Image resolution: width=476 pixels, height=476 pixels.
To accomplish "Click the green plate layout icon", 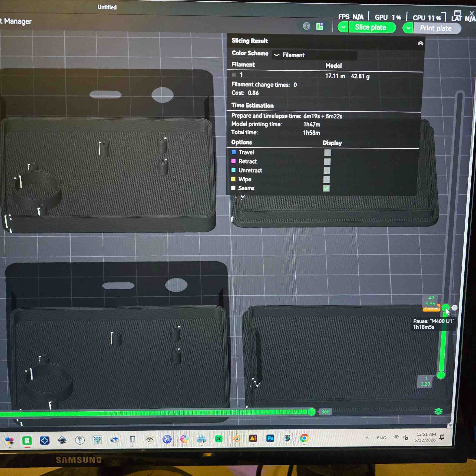I will (x=320, y=26).
